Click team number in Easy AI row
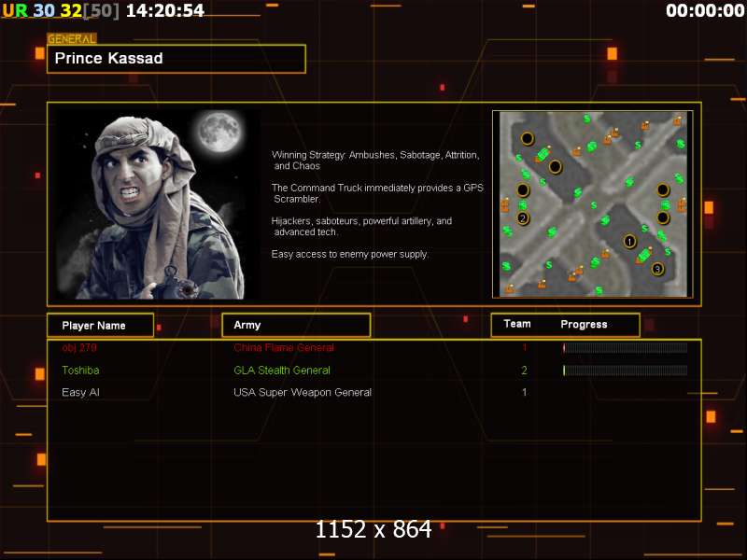Image resolution: width=747 pixels, height=560 pixels. (525, 392)
